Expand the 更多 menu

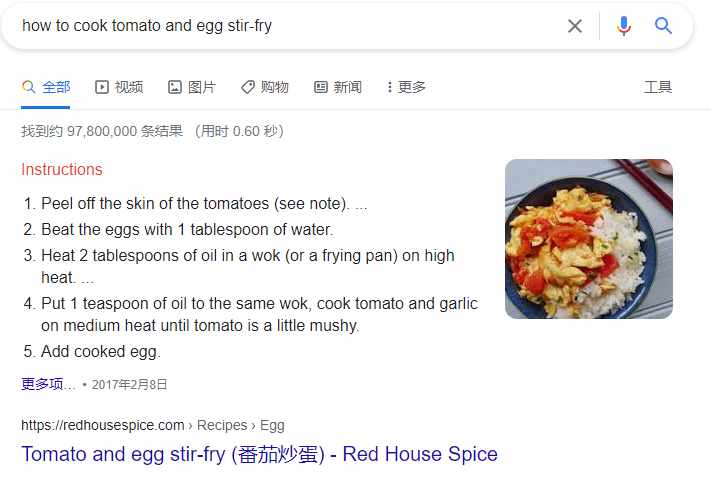click(412, 87)
